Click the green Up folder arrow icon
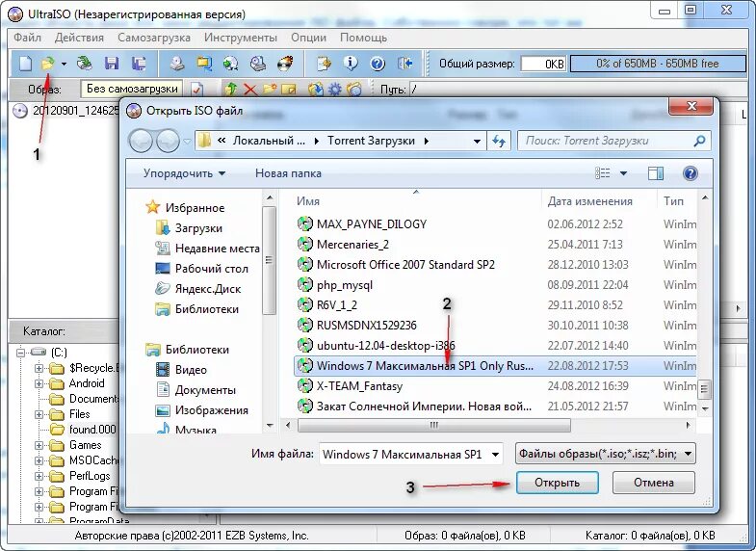 tap(231, 90)
